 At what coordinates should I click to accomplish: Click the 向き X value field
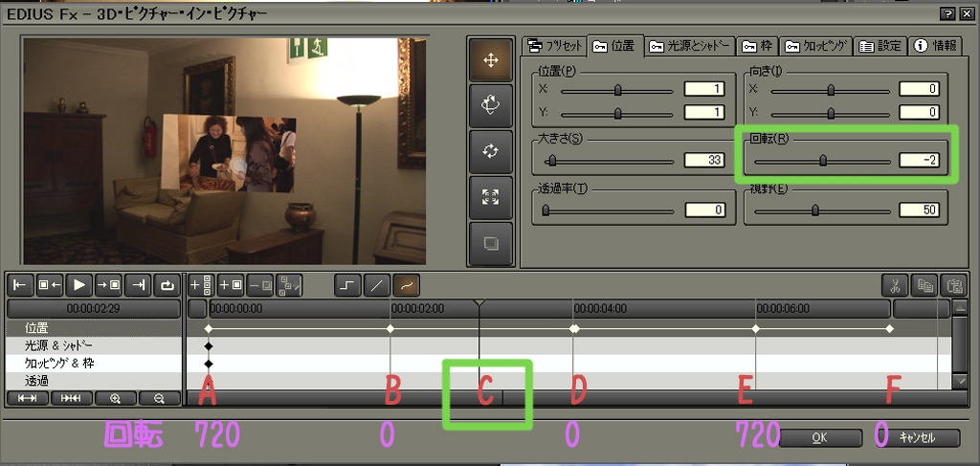coord(920,89)
